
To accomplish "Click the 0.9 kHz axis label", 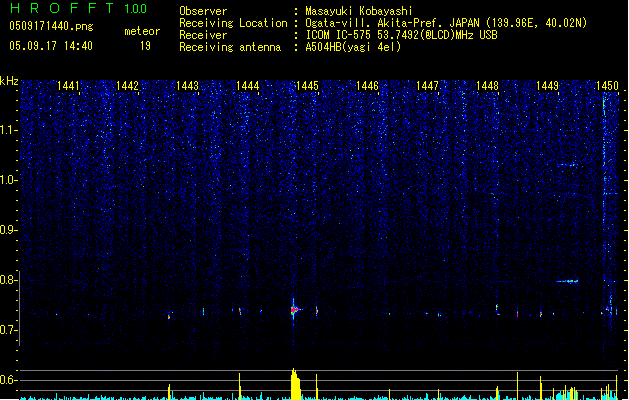I will point(8,230).
